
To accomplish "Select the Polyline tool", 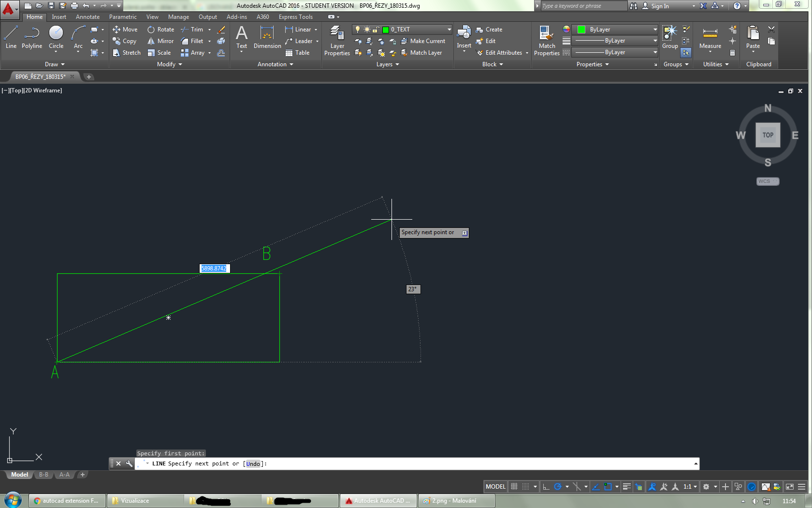I will 32,37.
